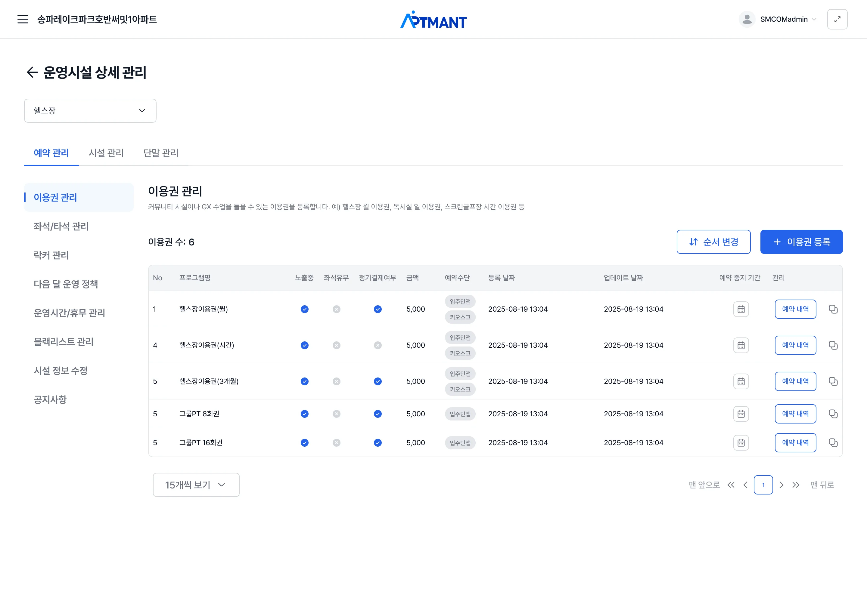Image resolution: width=867 pixels, height=616 pixels.
Task: Click the back arrow next to 운영시설 상세 관리
Action: 32,72
